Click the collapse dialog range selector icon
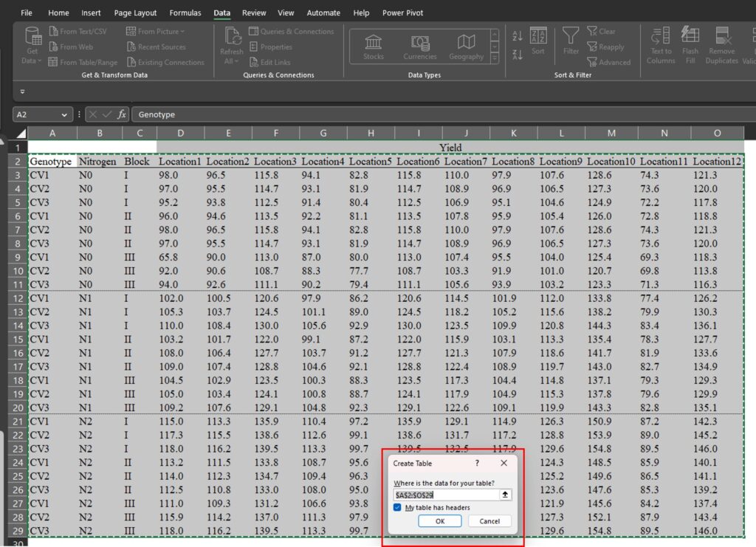This screenshot has width=756, height=547. tap(506, 495)
